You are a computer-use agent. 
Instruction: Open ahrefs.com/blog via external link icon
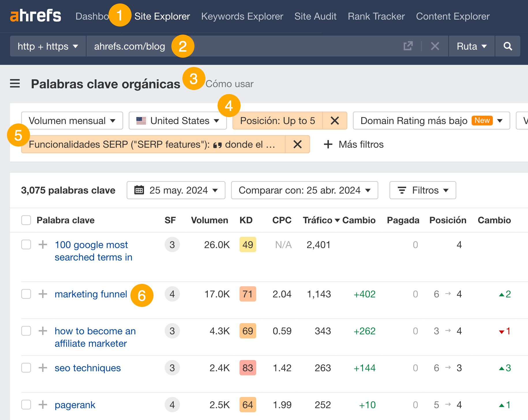click(408, 46)
